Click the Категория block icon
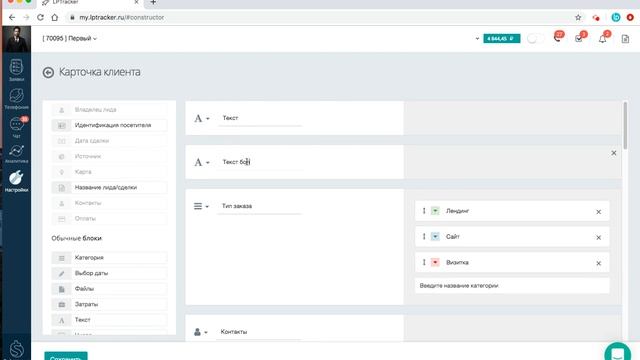The width and height of the screenshot is (640, 360). coord(62,258)
